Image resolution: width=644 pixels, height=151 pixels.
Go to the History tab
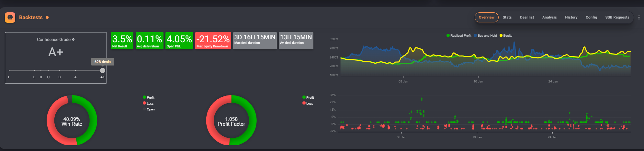tap(571, 18)
